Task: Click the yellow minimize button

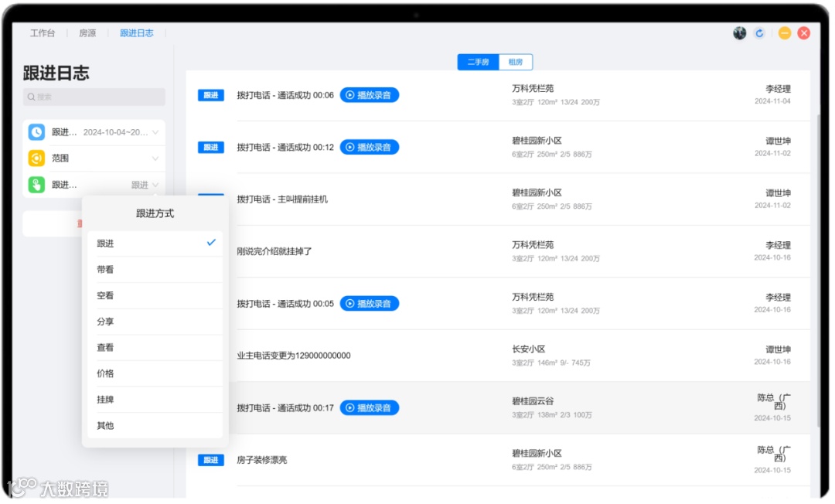Action: (x=784, y=33)
